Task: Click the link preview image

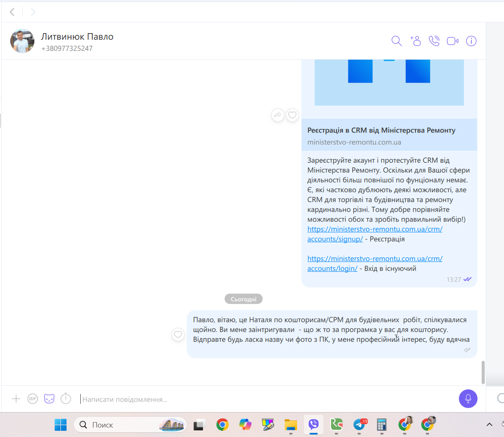Action: pos(389,82)
